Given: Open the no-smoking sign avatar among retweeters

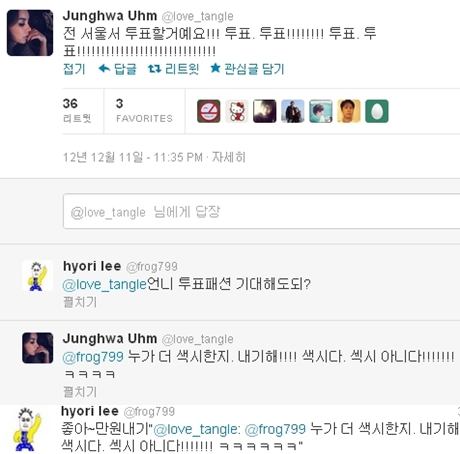Looking at the screenshot, I should pyautogui.click(x=209, y=111).
